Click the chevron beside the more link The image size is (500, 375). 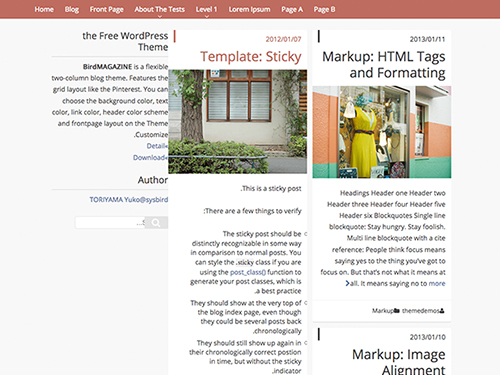tap(347, 284)
